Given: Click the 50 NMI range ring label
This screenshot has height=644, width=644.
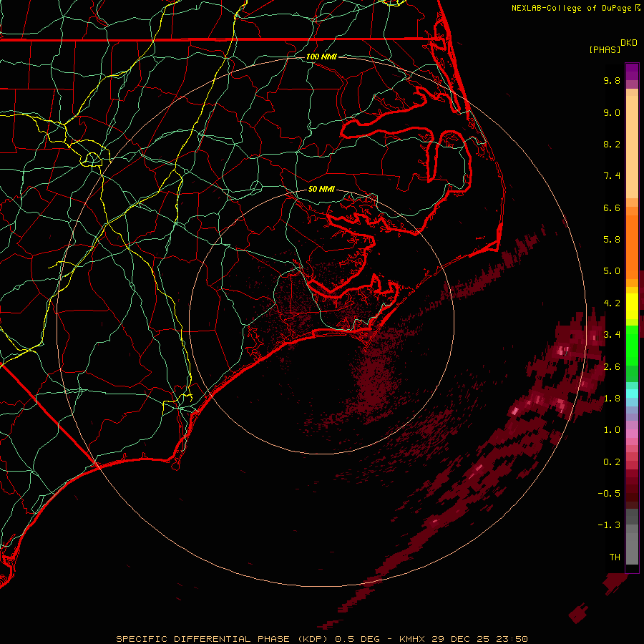Looking at the screenshot, I should pyautogui.click(x=321, y=189).
